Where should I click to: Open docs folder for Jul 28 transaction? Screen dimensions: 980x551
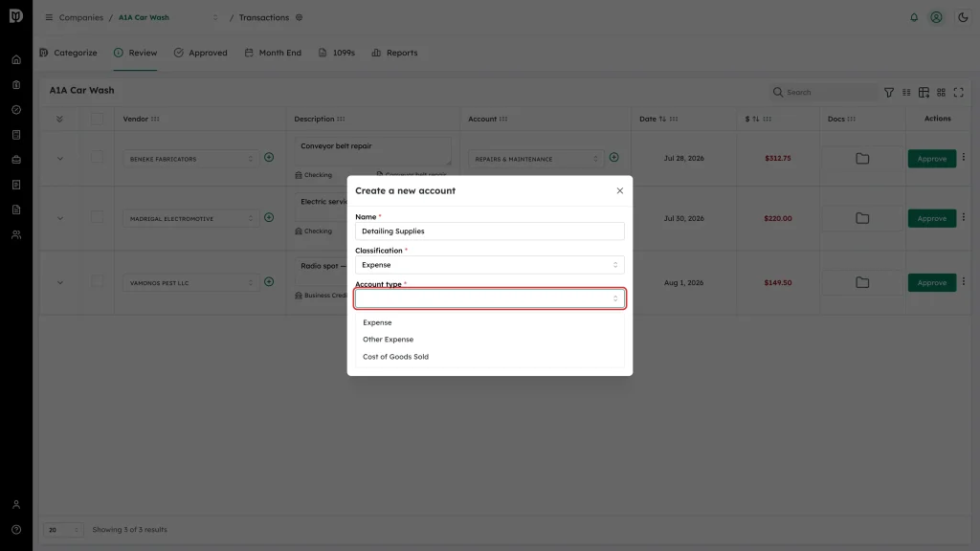pyautogui.click(x=862, y=159)
